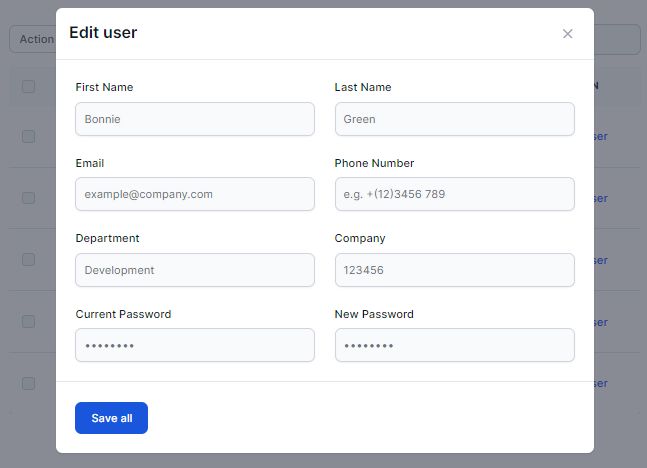The height and width of the screenshot is (468, 647).
Task: Toggle the select-all checkbox in table header
Action: [28, 87]
